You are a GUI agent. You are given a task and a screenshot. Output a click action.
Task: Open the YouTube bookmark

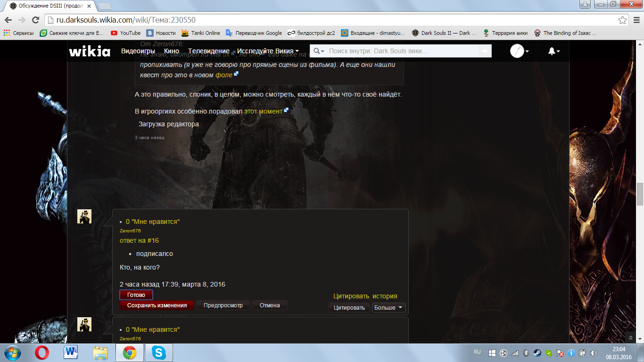tap(125, 33)
